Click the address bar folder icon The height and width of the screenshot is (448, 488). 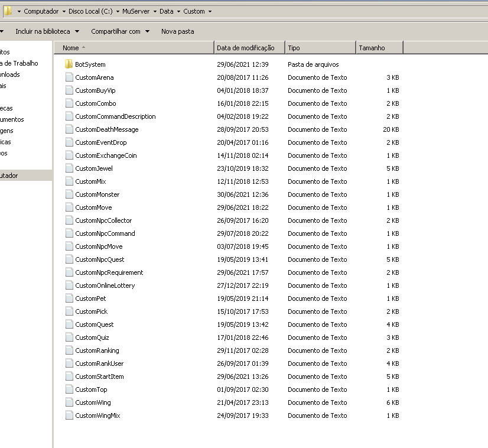[x=8, y=11]
